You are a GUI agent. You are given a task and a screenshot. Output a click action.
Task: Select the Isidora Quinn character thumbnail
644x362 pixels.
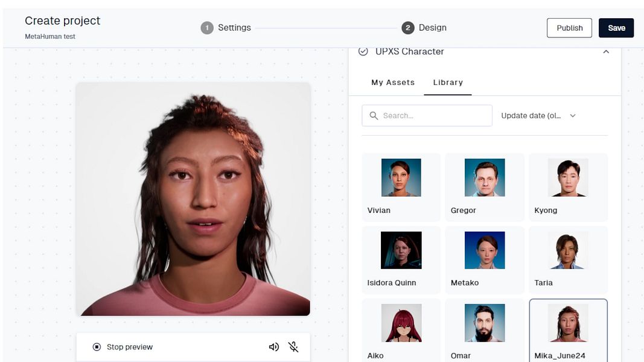coord(401,250)
